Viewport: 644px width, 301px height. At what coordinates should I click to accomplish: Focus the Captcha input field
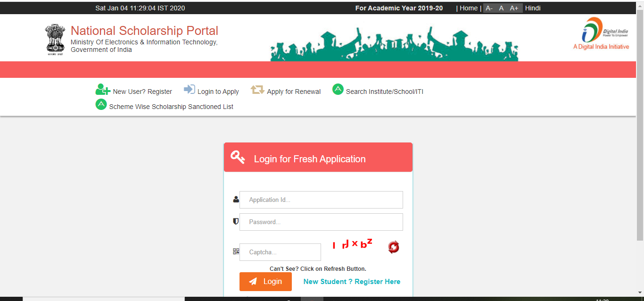pos(280,252)
